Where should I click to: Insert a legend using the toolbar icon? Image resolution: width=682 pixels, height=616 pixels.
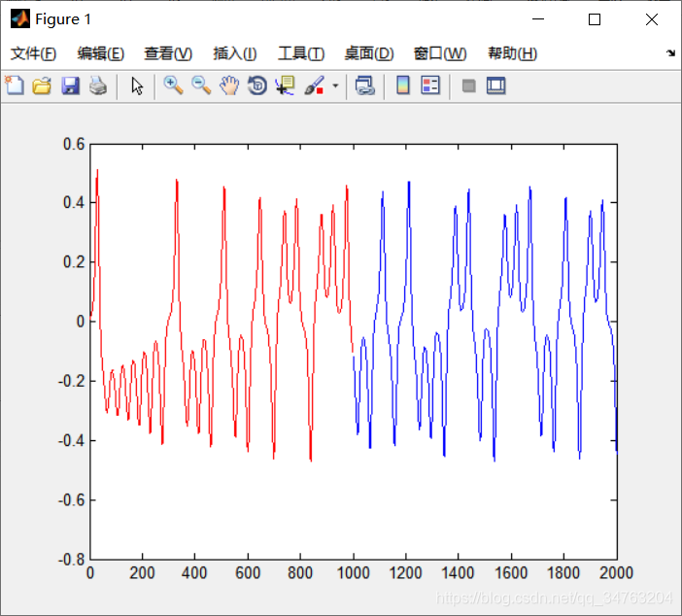(430, 86)
